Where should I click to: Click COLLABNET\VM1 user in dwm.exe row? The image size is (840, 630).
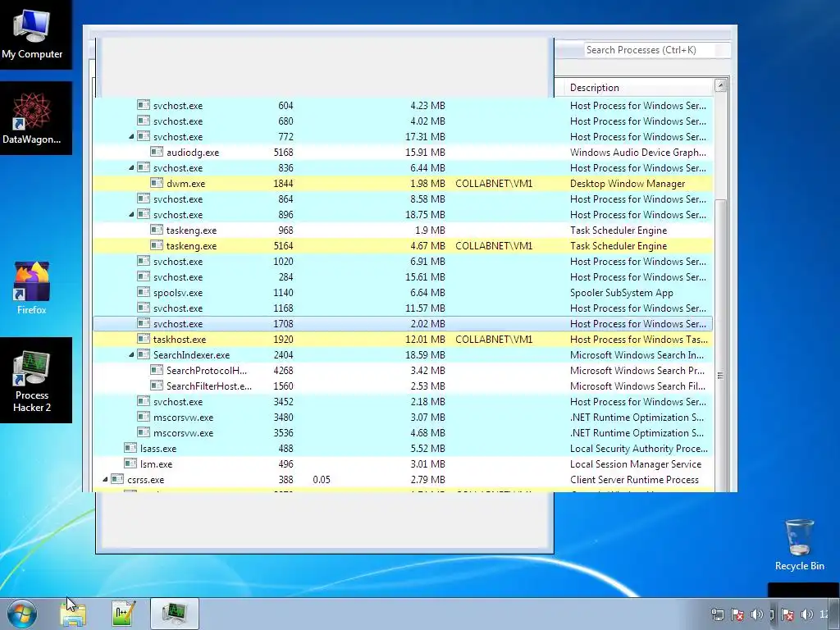click(x=494, y=183)
